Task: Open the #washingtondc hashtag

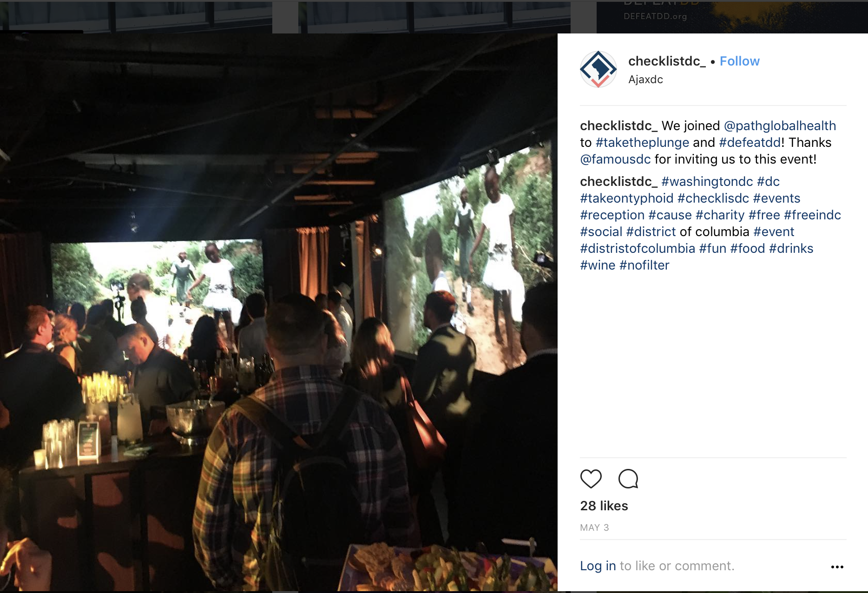Action: [x=707, y=182]
